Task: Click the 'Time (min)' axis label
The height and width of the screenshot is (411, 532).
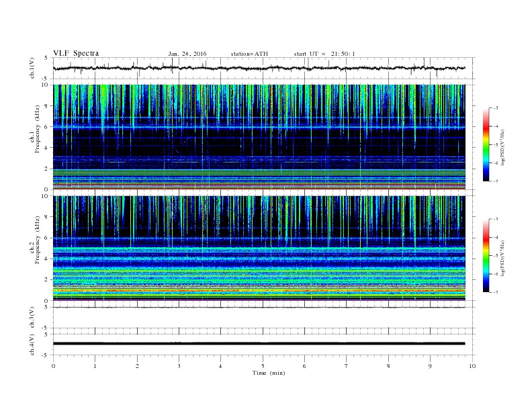Action: pyautogui.click(x=269, y=373)
